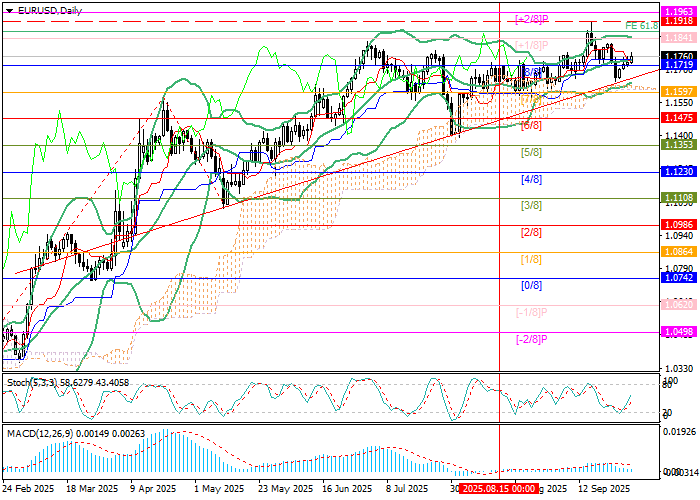
Task: Click the FE 61.8 Fibonacci label
Action: coord(641,25)
